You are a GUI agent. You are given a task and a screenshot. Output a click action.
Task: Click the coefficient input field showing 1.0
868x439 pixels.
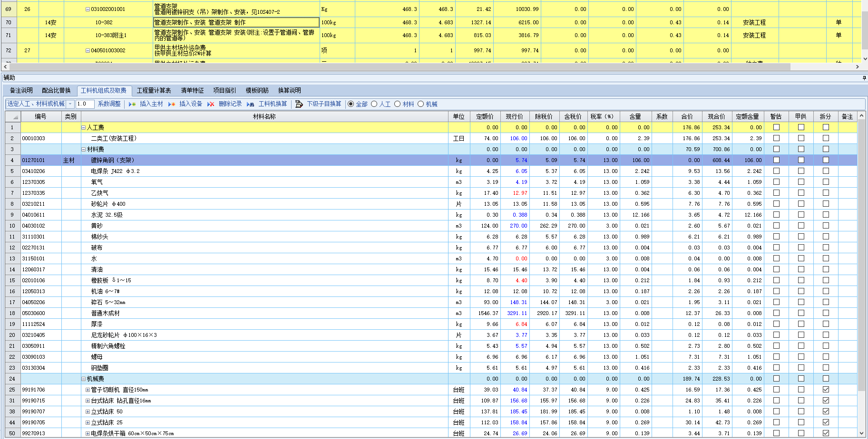[x=85, y=104]
